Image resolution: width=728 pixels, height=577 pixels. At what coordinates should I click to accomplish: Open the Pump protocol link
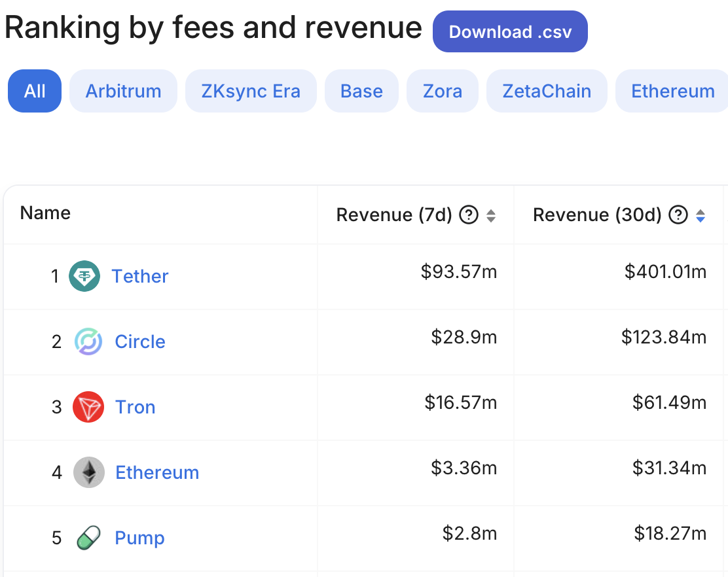(x=139, y=538)
